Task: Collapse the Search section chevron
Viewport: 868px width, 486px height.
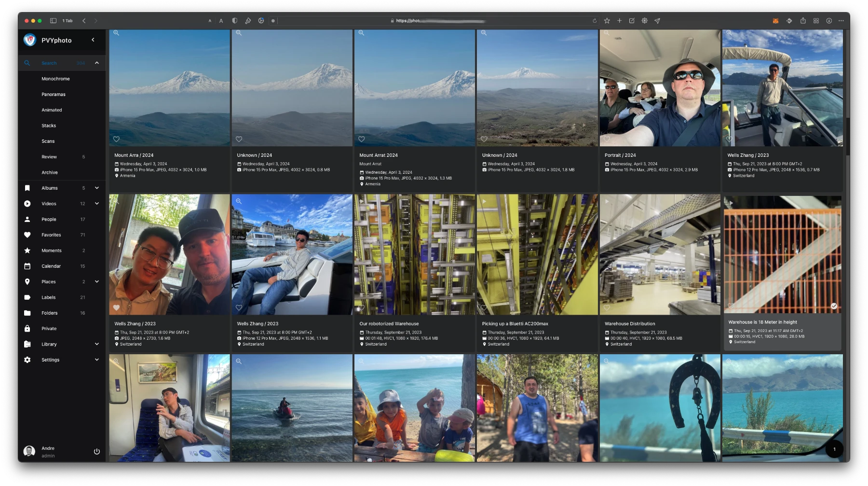Action: [97, 63]
